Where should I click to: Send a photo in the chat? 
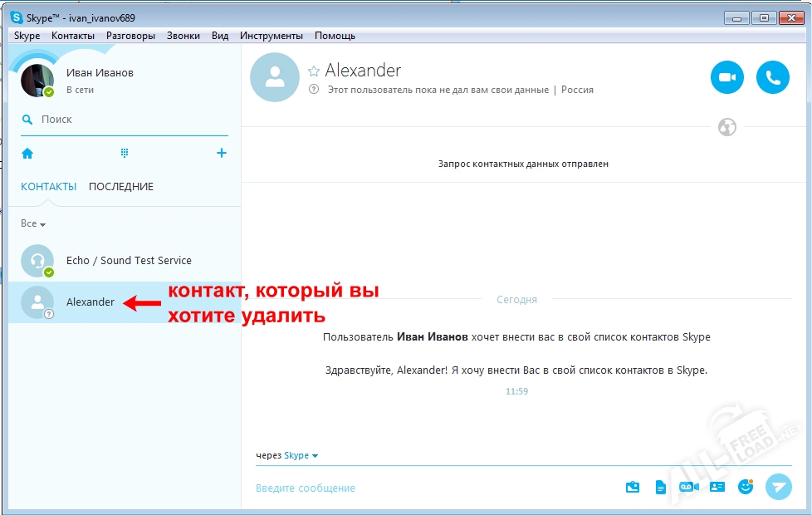click(x=633, y=488)
